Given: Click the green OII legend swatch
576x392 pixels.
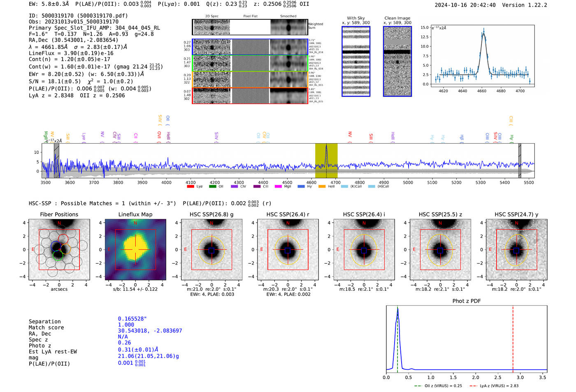Looking at the screenshot, I should pyautogui.click(x=212, y=186).
